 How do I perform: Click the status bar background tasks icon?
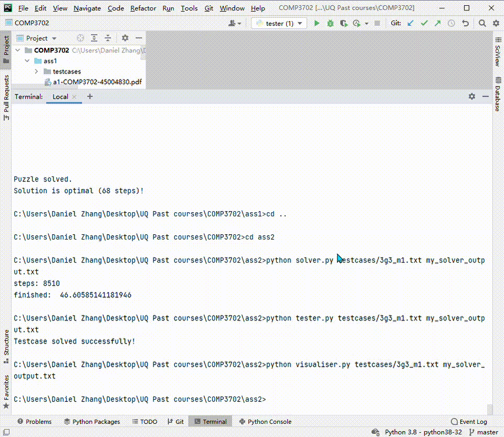375,432
